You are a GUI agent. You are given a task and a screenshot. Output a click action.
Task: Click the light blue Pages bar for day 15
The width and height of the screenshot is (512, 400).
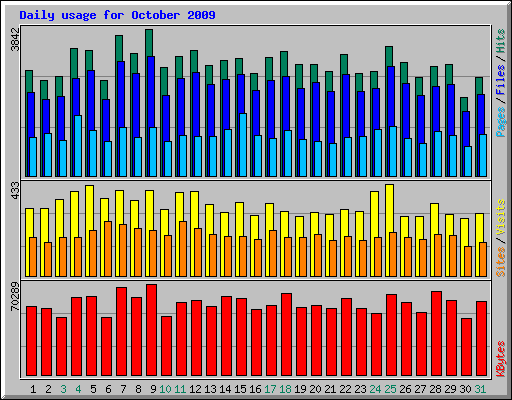point(243,145)
